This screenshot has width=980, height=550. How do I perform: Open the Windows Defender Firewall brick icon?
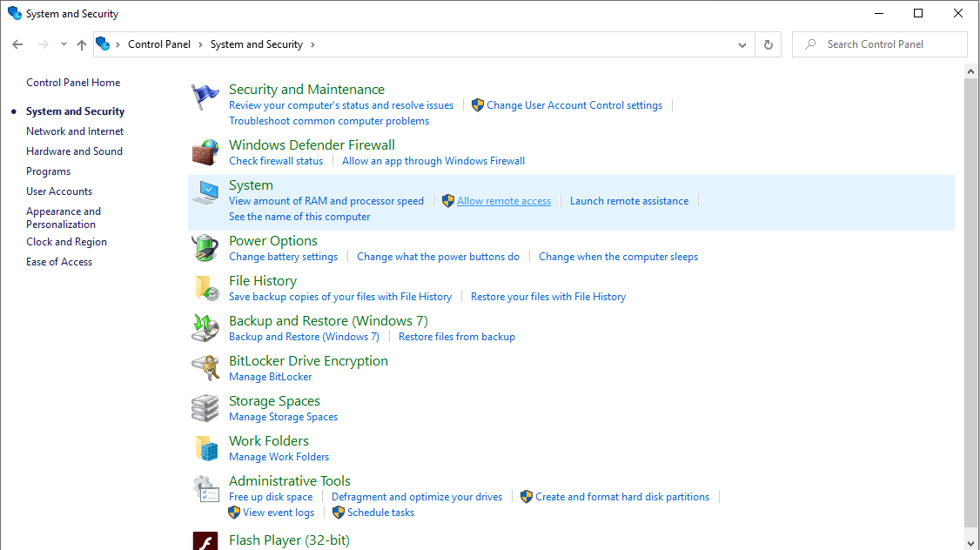(x=205, y=153)
